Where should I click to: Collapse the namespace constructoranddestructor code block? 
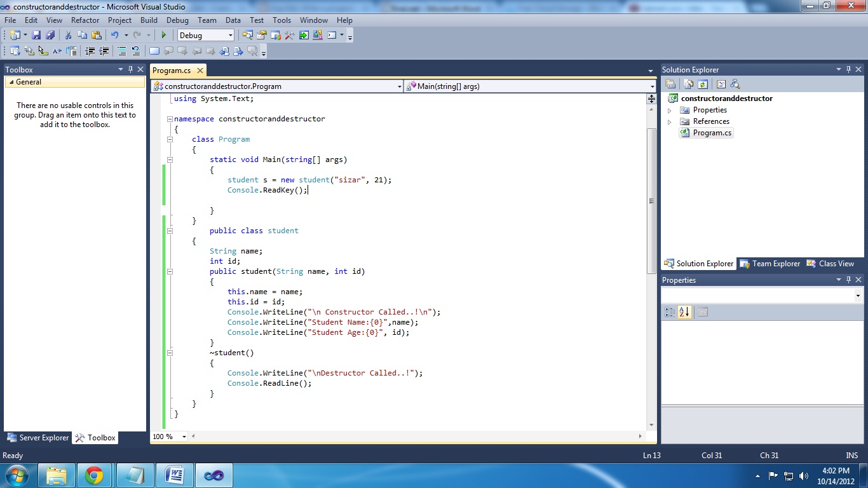click(x=170, y=119)
